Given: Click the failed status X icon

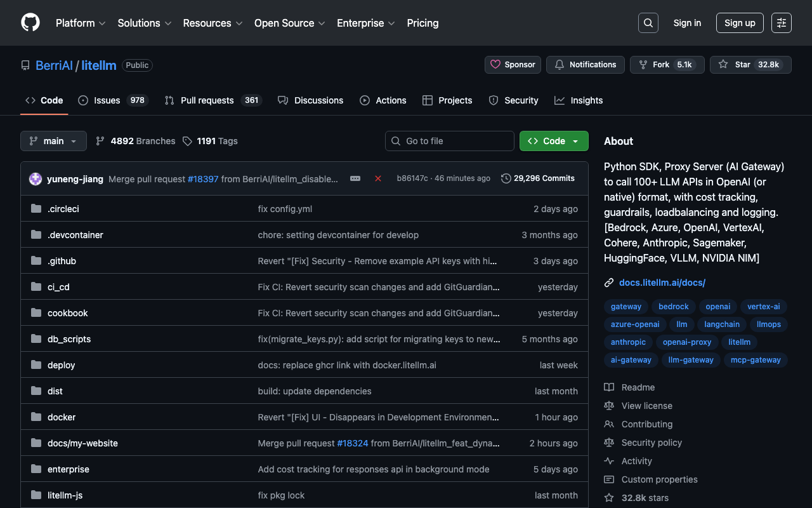Looking at the screenshot, I should click(378, 178).
